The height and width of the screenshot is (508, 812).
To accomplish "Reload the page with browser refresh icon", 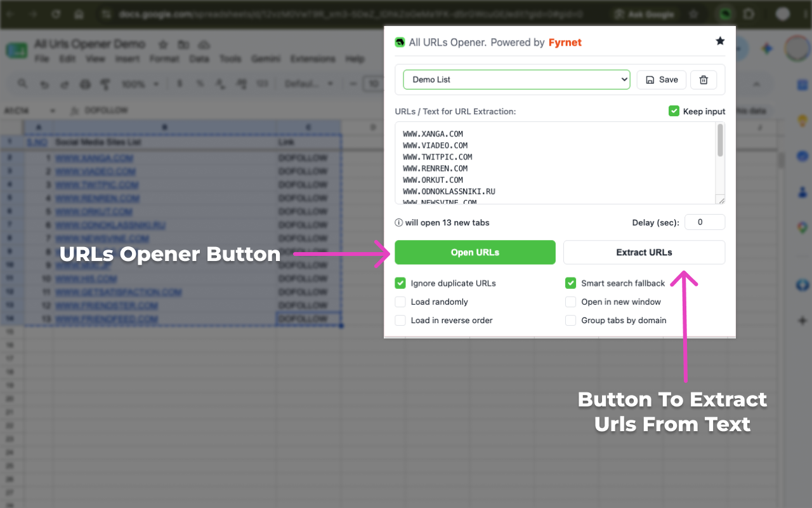I will coord(56,14).
